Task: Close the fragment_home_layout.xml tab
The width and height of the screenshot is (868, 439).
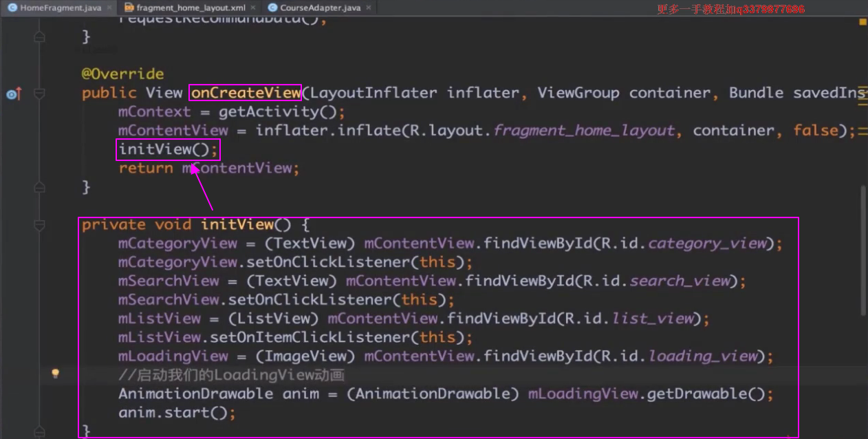Action: pyautogui.click(x=254, y=8)
